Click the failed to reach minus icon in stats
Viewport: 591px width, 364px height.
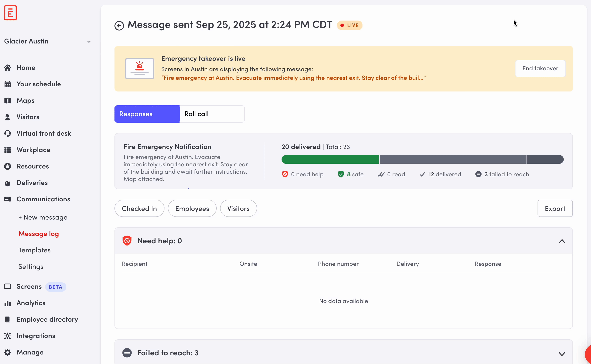tap(478, 174)
